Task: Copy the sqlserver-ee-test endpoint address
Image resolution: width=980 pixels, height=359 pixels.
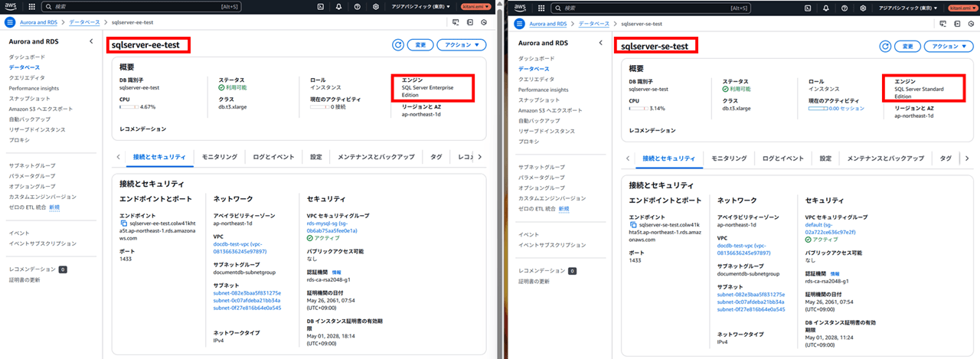Action: tap(124, 224)
